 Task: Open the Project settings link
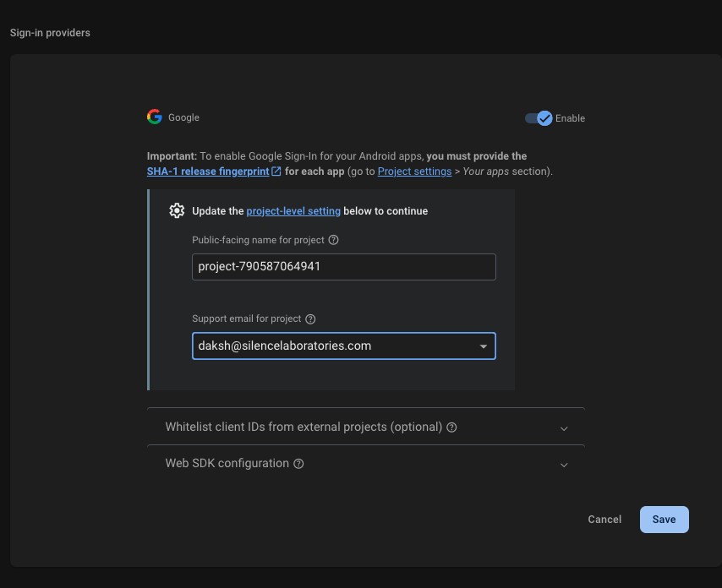tap(414, 171)
